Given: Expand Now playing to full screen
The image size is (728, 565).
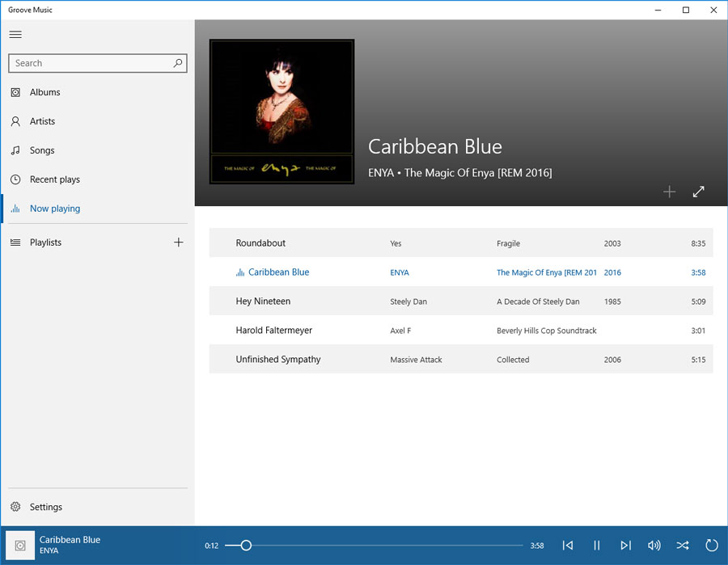Looking at the screenshot, I should [x=698, y=192].
